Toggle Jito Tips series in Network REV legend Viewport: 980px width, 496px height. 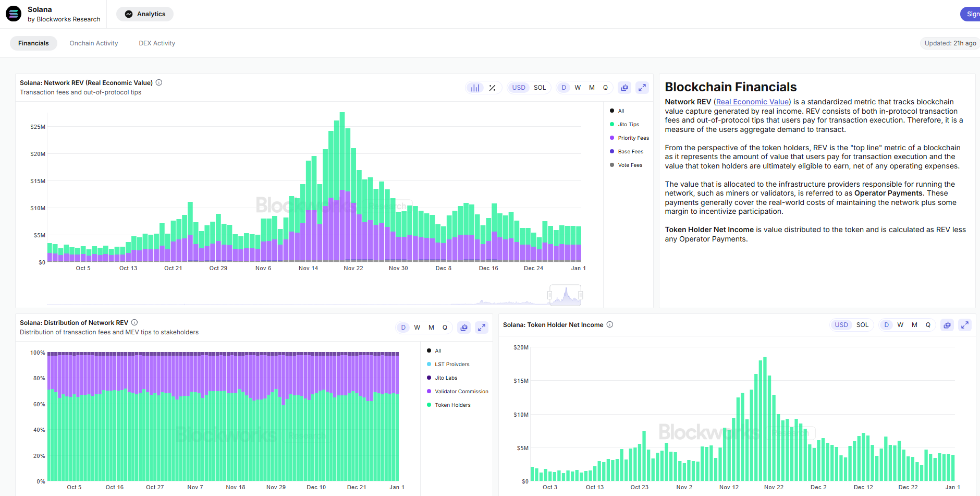click(628, 124)
